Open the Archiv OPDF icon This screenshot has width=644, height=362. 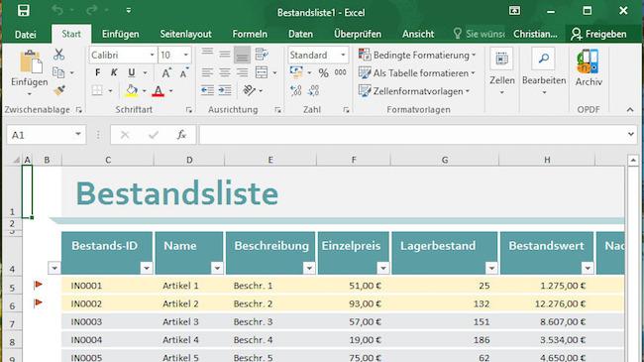tap(589, 67)
